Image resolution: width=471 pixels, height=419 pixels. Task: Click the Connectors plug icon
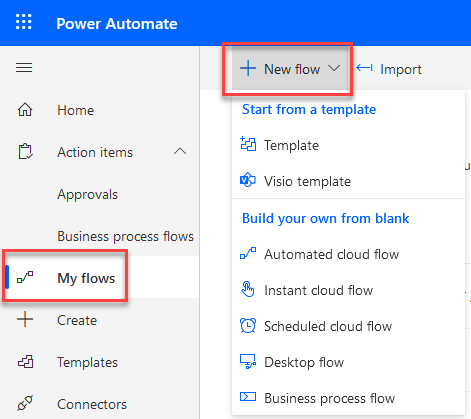[x=25, y=403]
